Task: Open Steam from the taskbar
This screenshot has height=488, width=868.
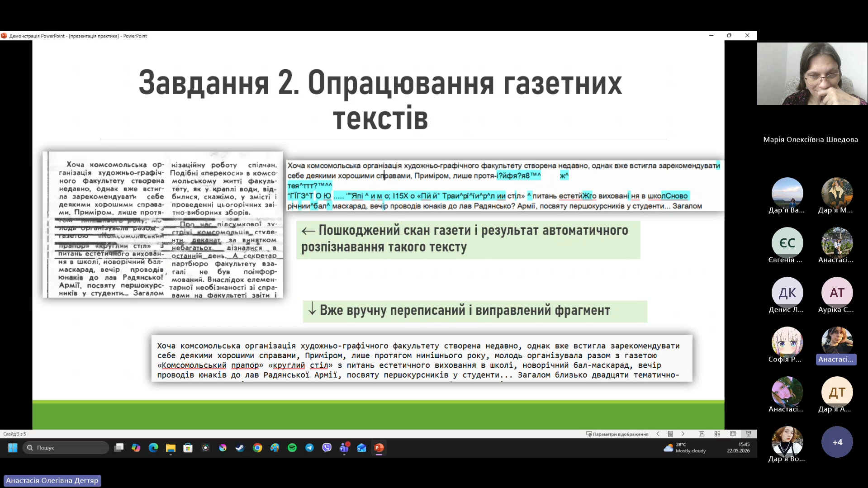Action: (240, 448)
